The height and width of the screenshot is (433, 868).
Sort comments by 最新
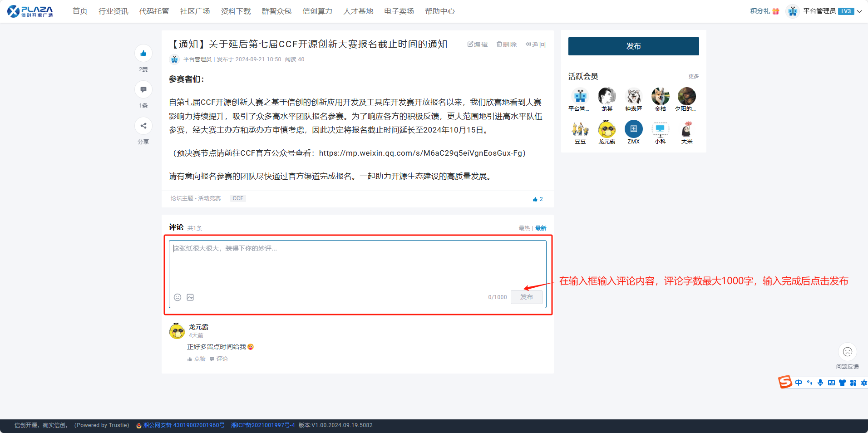pyautogui.click(x=541, y=228)
